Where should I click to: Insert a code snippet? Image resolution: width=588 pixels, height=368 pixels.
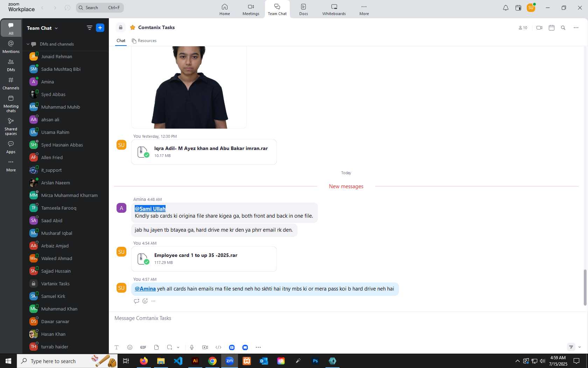pyautogui.click(x=218, y=347)
